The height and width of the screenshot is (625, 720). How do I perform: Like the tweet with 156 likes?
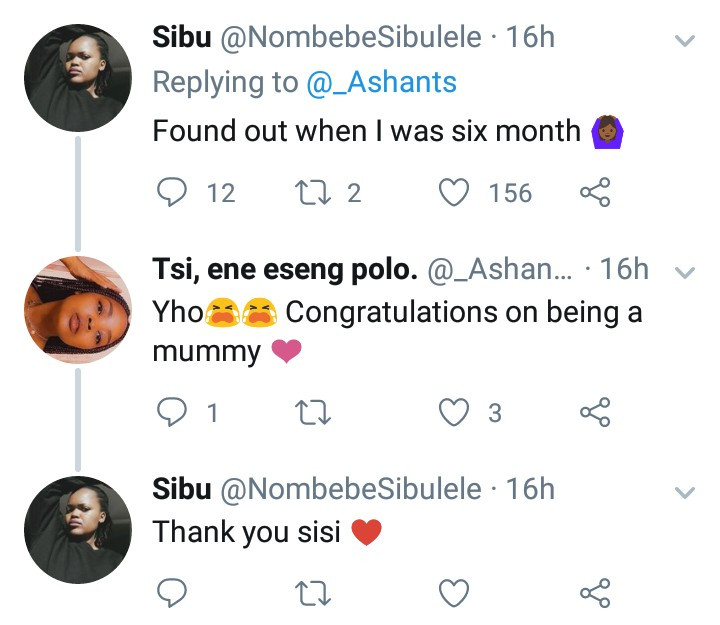point(454,192)
